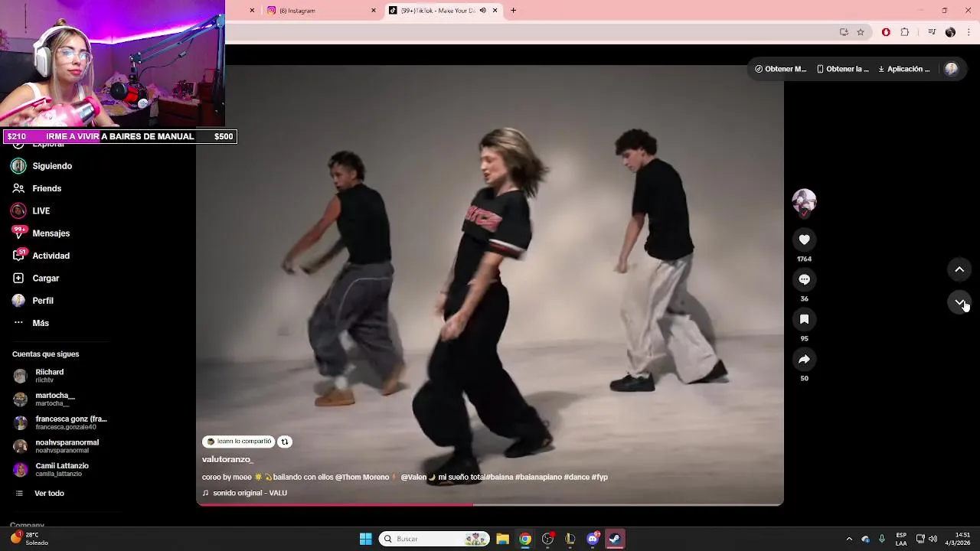980x551 pixels.
Task: Open comments via speech bubble icon
Action: pos(804,279)
